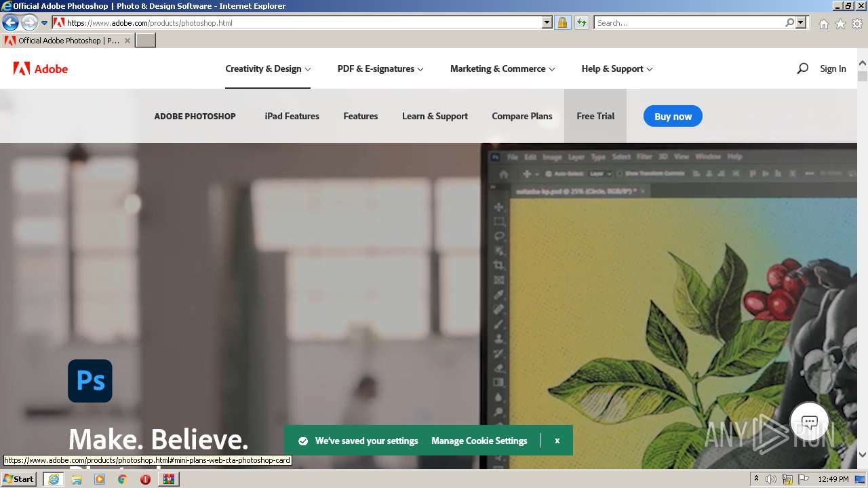Click the browser Search box
The image size is (868, 488).
tap(690, 22)
